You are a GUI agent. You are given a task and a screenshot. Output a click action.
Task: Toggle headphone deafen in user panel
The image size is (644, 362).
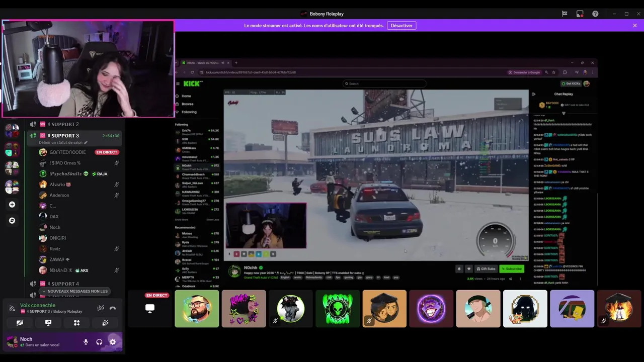point(99,342)
